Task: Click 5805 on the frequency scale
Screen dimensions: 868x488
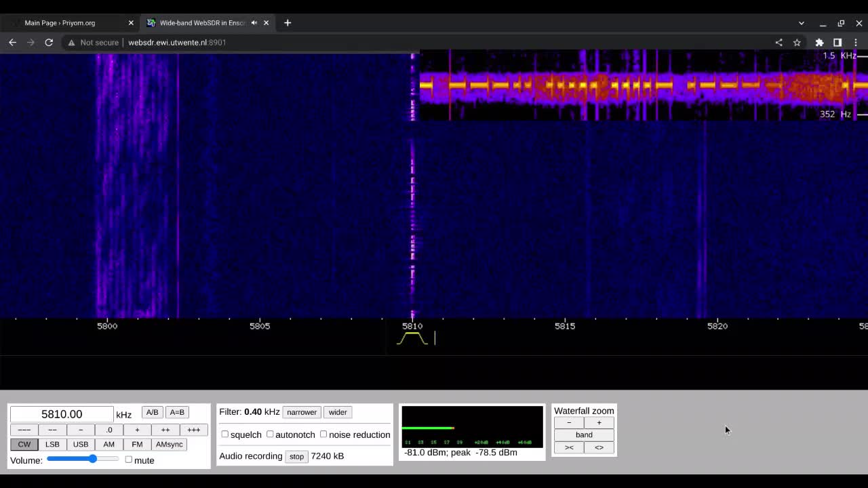Action: 260,326
